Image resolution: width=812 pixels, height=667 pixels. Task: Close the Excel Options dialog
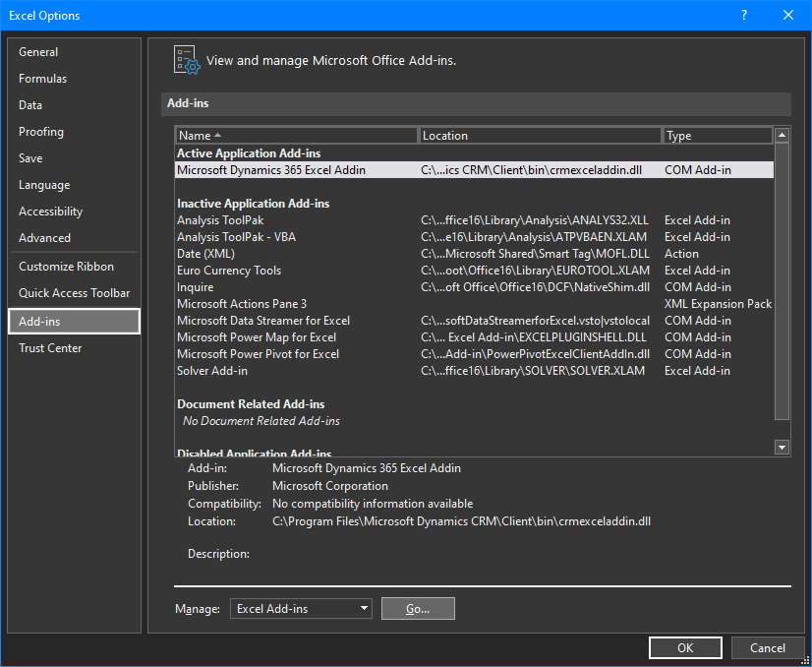pyautogui.click(x=788, y=15)
